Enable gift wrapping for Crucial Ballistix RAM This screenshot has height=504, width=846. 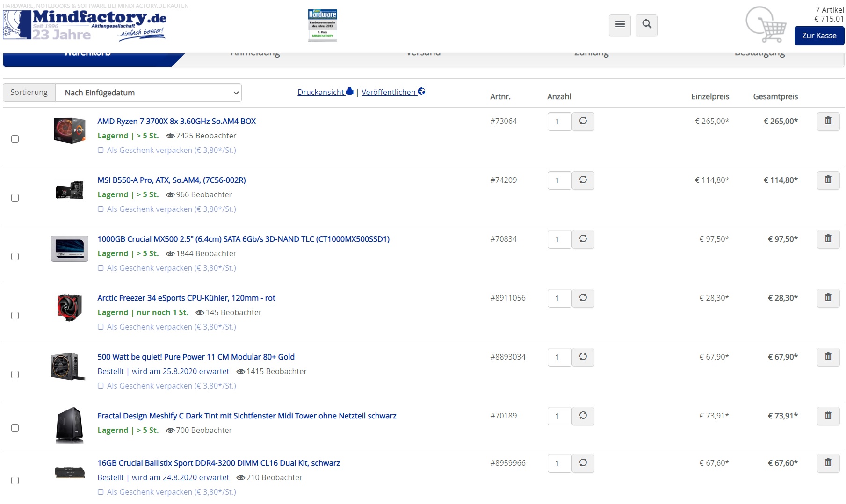coord(101,492)
